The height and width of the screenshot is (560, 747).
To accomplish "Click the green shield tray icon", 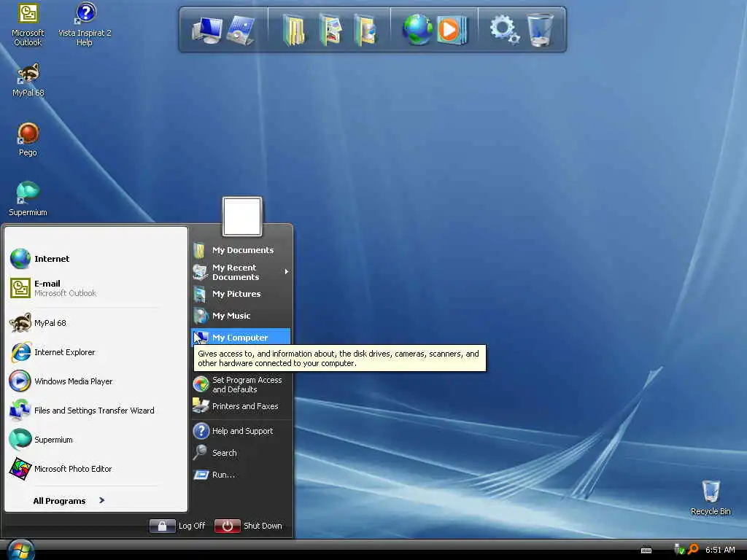I will tap(679, 550).
